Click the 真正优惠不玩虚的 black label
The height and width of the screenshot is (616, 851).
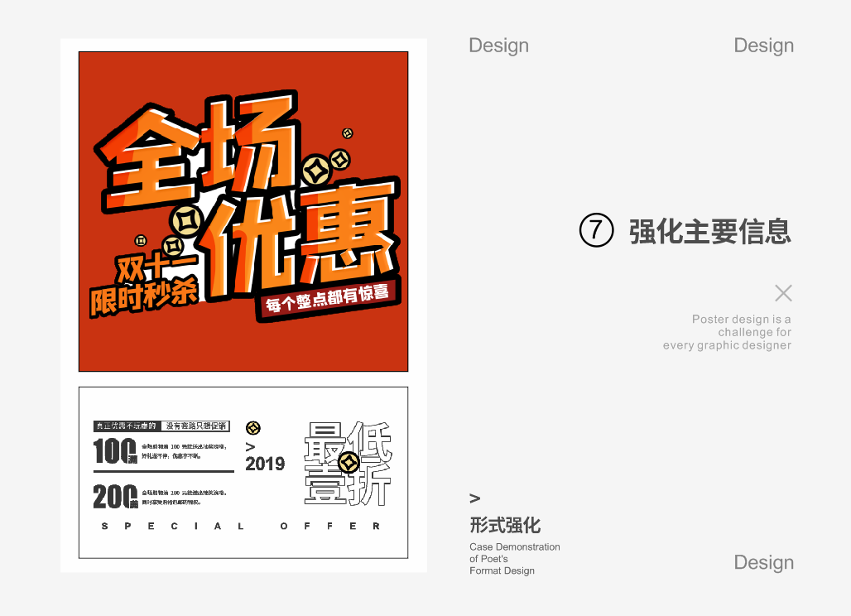[x=125, y=426]
